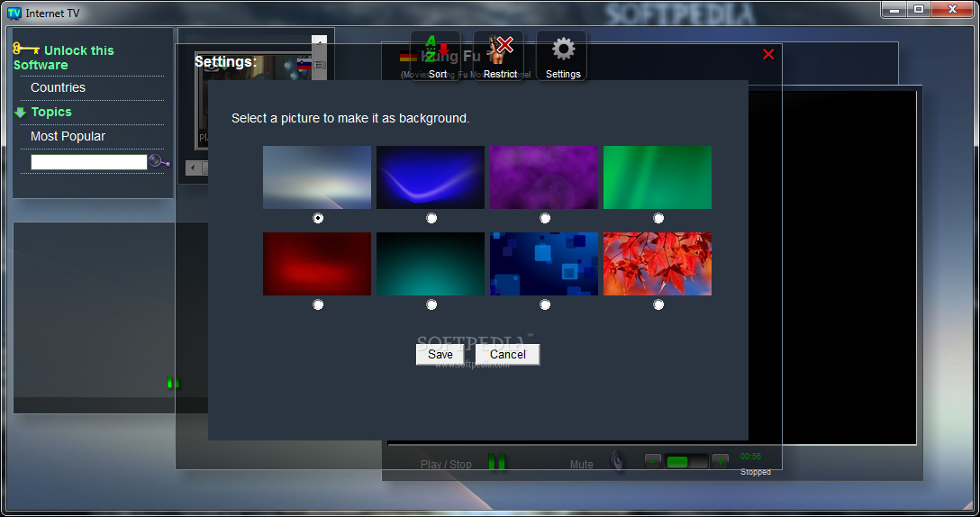980x517 pixels.
Task: Click the channel list up scroll arrow
Action: 320,42
